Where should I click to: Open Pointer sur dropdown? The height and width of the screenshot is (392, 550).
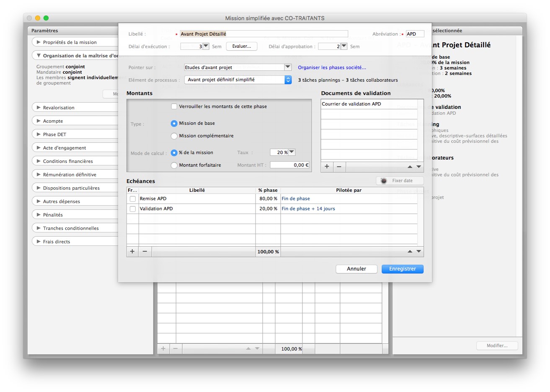tap(288, 67)
